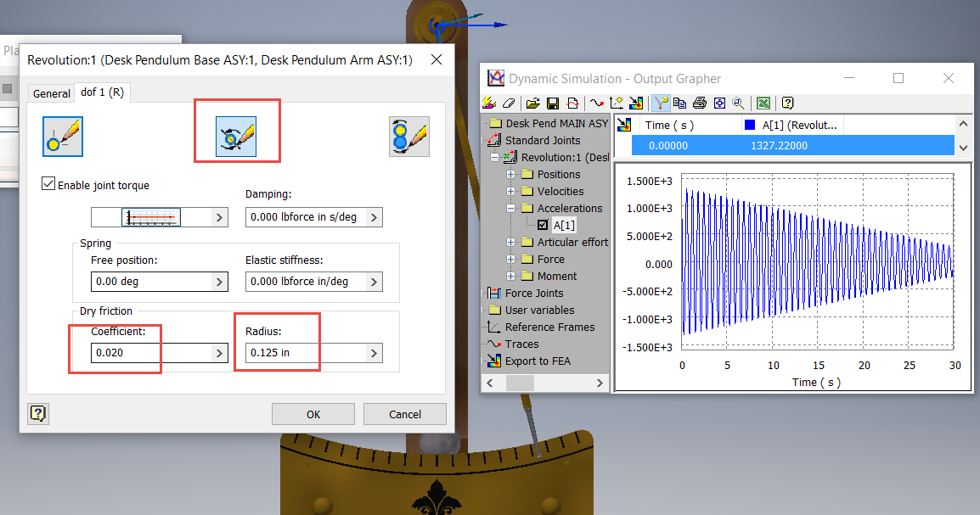The height and width of the screenshot is (515, 980).
Task: Click the Radius 0.125 in input field
Action: 306,353
